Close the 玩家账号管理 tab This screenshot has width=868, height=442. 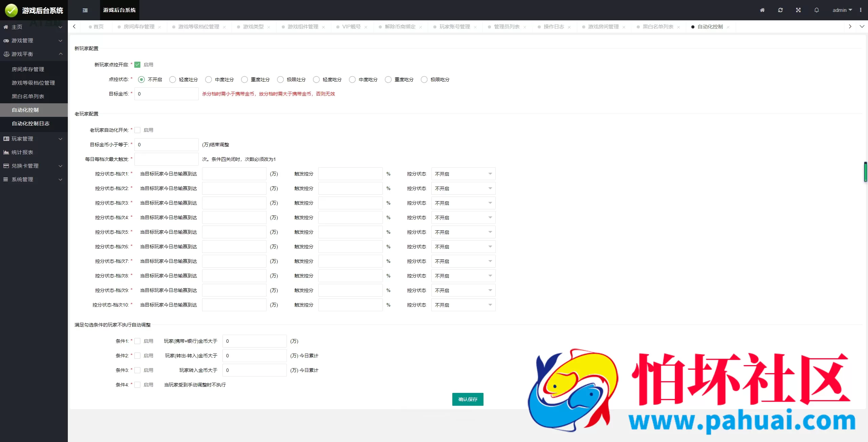(475, 27)
